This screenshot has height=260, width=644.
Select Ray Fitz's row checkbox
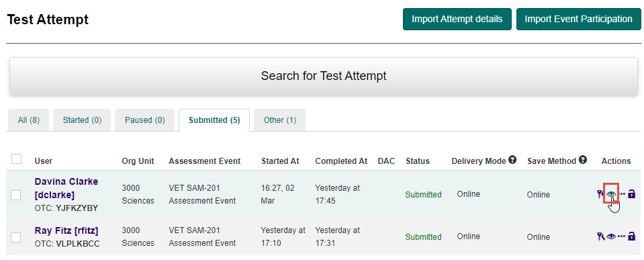[16, 237]
